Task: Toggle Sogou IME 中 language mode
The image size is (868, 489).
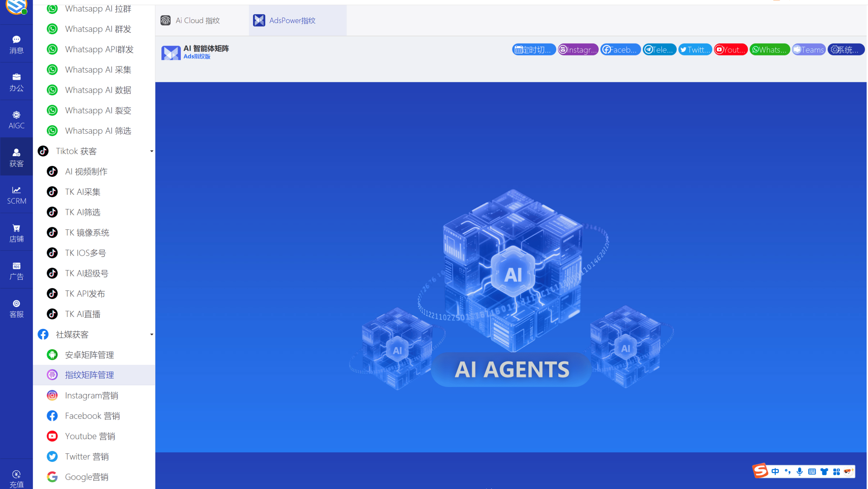Action: pos(775,471)
